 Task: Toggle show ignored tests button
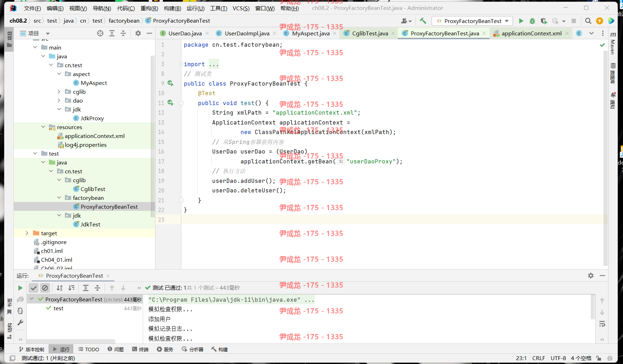[45, 288]
